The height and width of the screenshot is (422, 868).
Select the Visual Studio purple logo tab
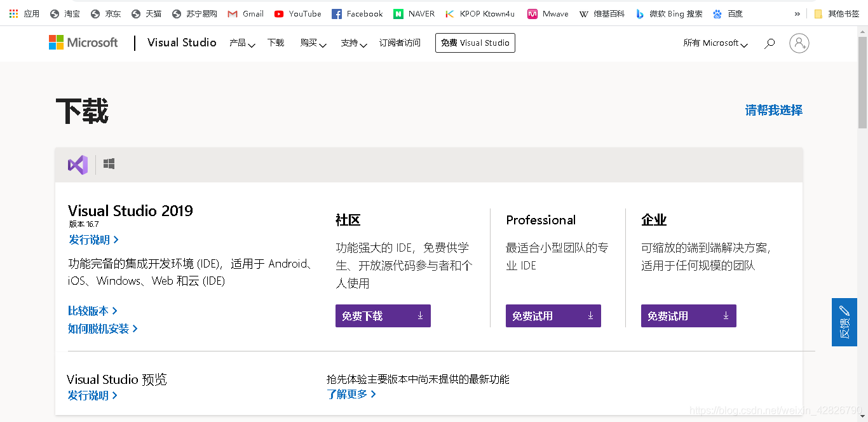pos(78,165)
